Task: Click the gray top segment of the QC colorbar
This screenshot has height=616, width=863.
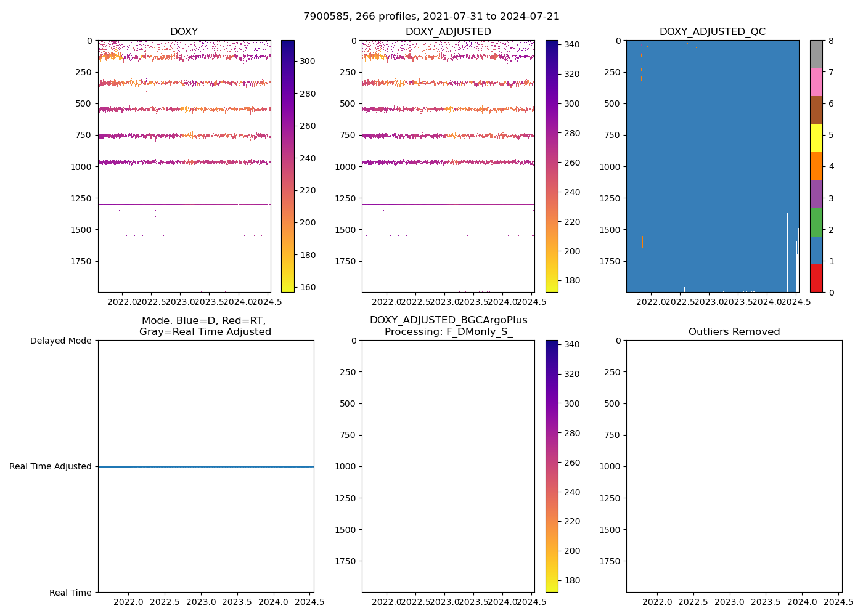Action: tap(816, 54)
